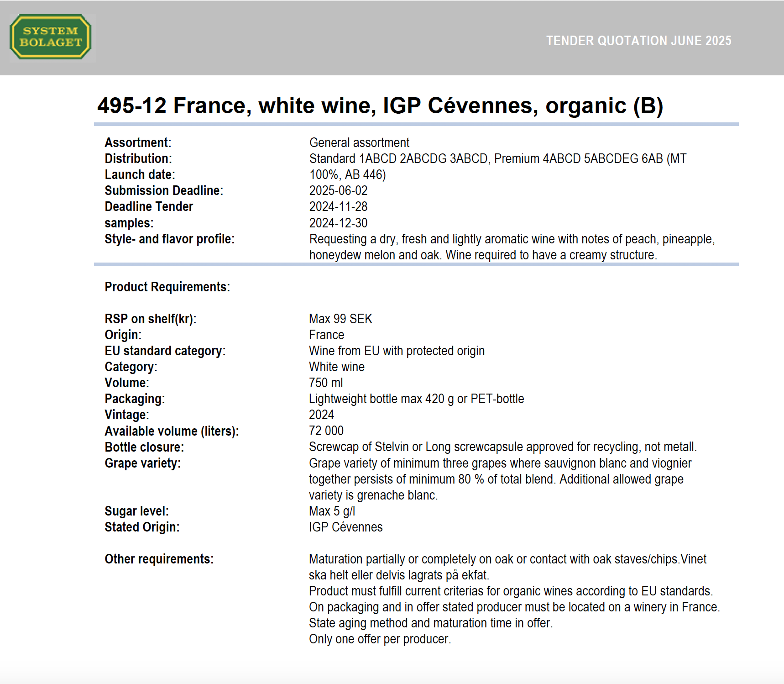784x684 pixels.
Task: Click the "Style- and flavor profile:" label
Action: point(169,239)
